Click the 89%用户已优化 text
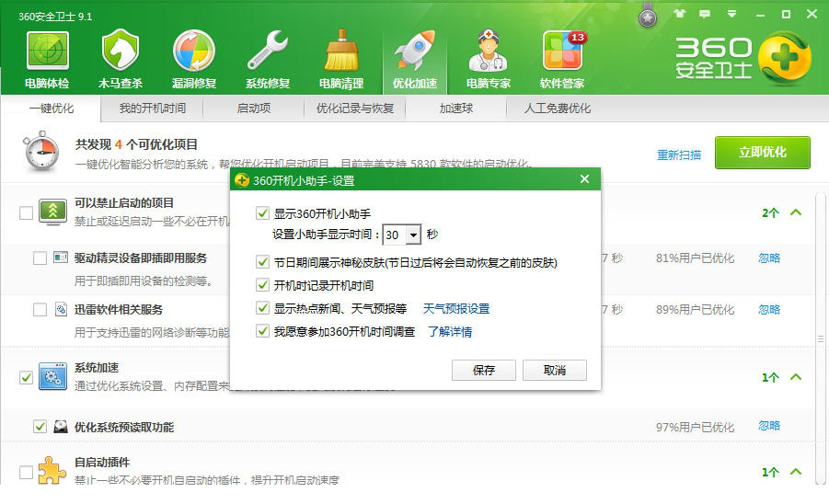The width and height of the screenshot is (829, 504). tap(696, 309)
